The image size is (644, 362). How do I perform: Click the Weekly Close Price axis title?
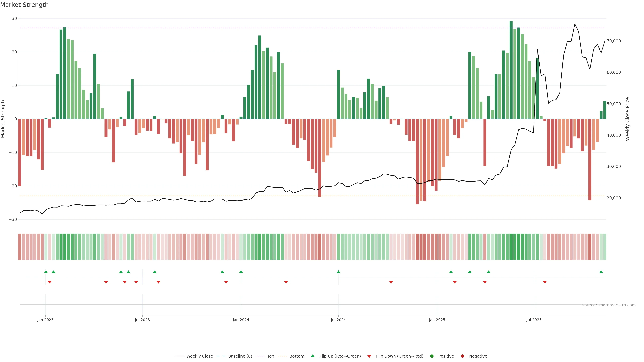pyautogui.click(x=627, y=119)
